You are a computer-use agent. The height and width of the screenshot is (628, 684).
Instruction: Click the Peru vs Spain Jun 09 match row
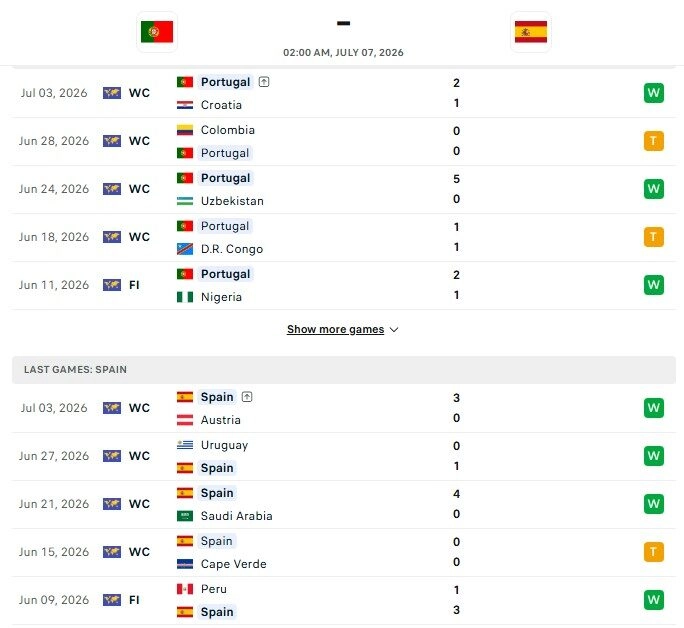click(344, 601)
